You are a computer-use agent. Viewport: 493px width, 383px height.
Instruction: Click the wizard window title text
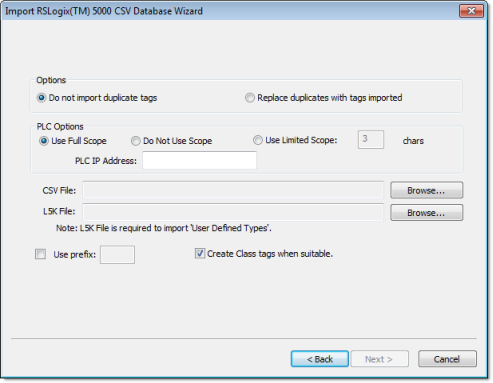(104, 11)
